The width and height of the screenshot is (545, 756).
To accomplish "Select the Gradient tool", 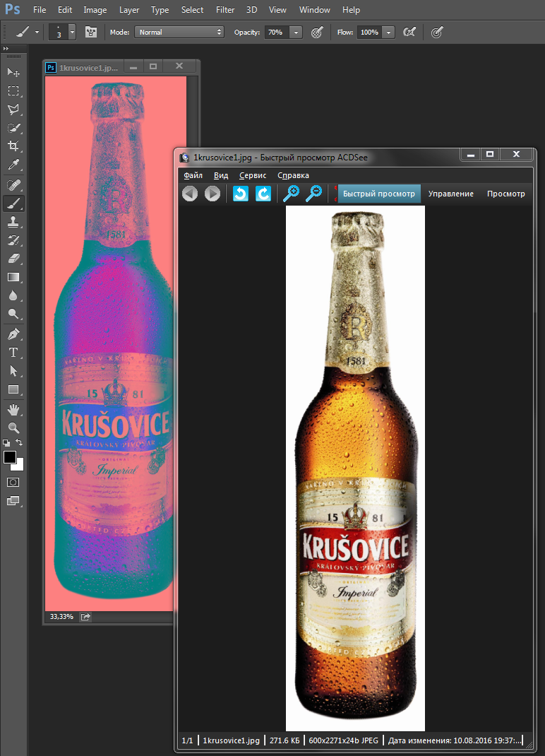I will tap(13, 277).
